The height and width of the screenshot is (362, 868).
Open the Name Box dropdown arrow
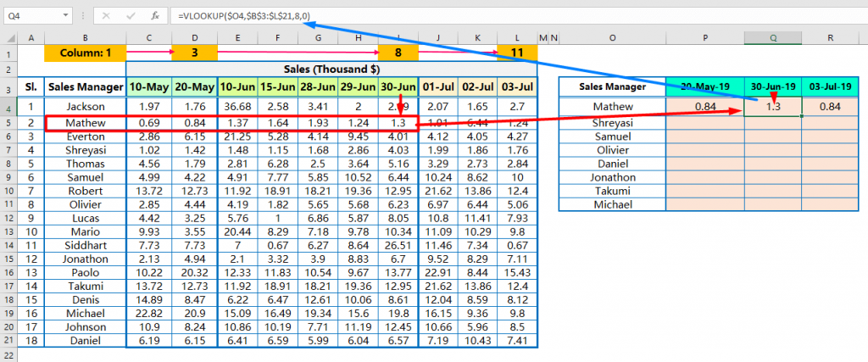coord(66,16)
